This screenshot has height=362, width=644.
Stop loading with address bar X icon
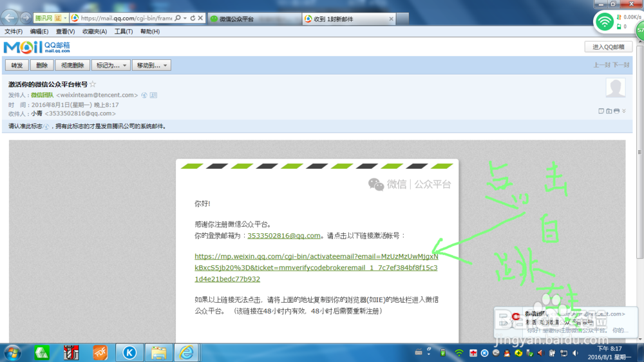point(200,18)
